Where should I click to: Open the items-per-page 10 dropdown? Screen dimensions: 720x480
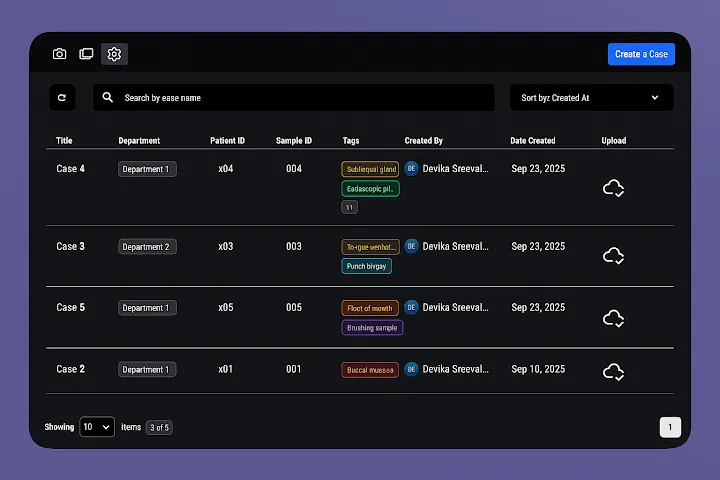(x=97, y=427)
